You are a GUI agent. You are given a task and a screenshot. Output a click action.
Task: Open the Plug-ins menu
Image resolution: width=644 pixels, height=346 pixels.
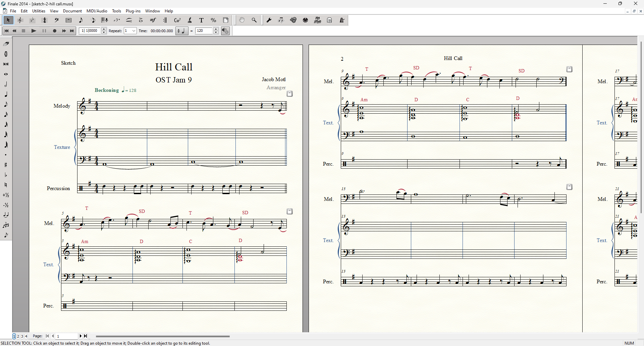(133, 11)
